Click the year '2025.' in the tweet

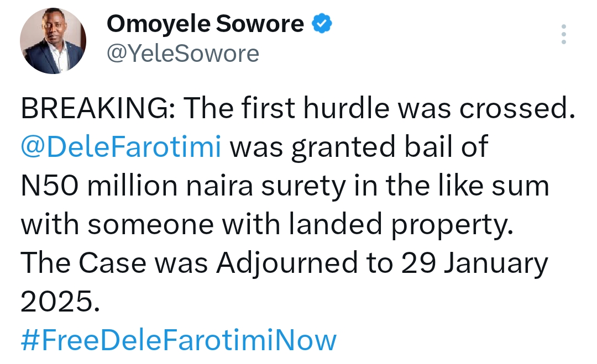click(x=60, y=302)
